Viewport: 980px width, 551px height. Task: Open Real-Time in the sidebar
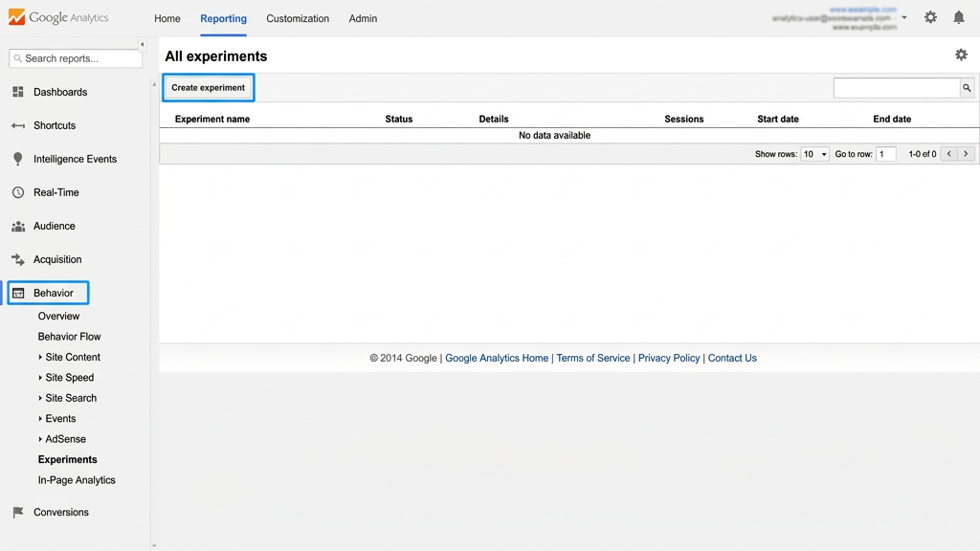pyautogui.click(x=56, y=193)
